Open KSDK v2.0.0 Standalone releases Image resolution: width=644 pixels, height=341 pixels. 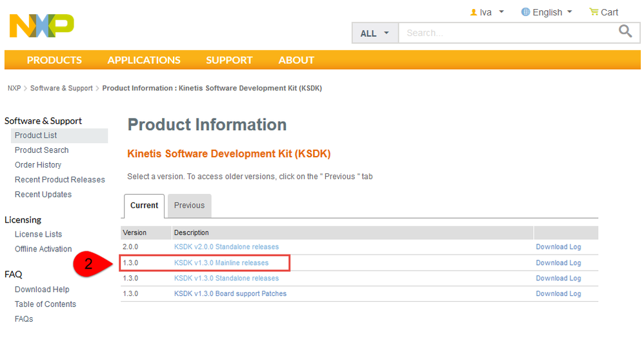[226, 247]
